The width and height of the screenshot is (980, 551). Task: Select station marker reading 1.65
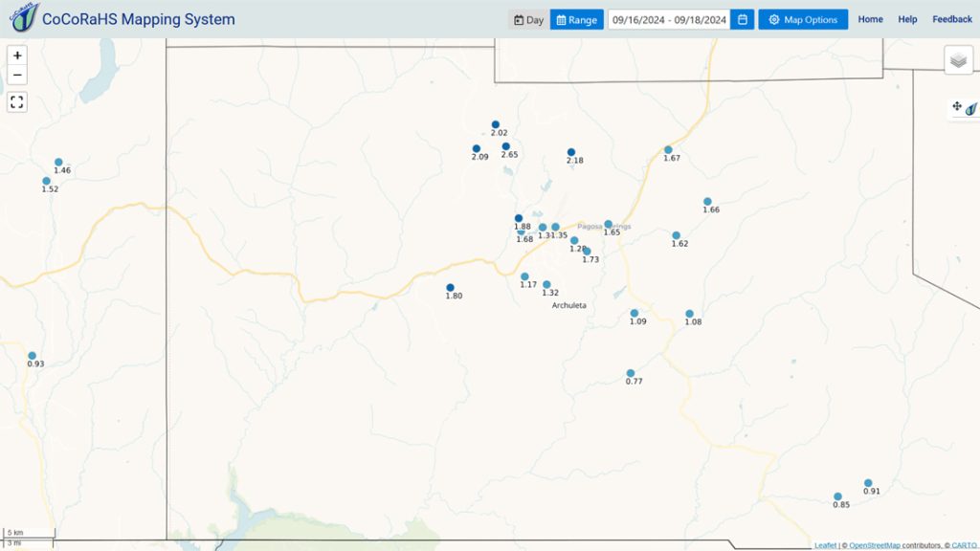(x=608, y=224)
